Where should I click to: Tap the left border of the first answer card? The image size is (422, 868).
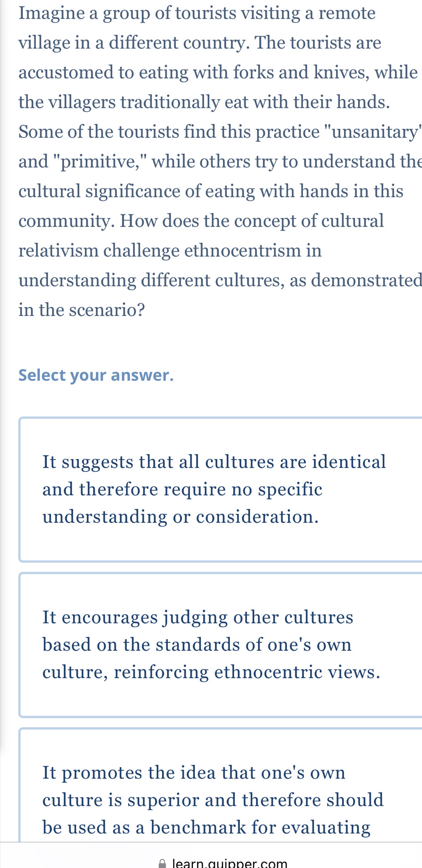pyautogui.click(x=20, y=489)
